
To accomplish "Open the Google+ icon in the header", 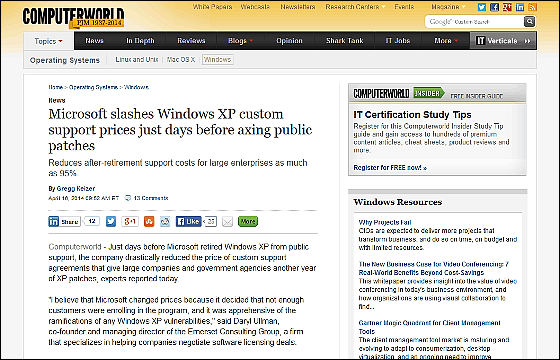I will [507, 7].
